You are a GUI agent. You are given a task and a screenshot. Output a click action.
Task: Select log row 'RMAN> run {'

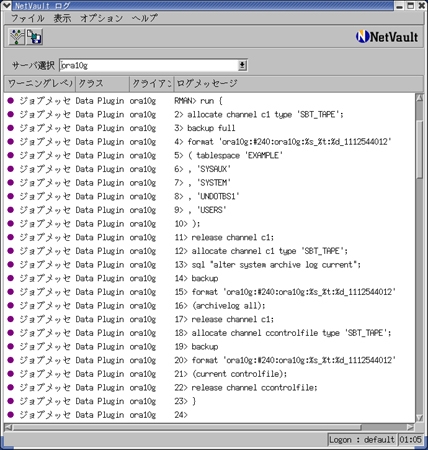tap(210, 101)
